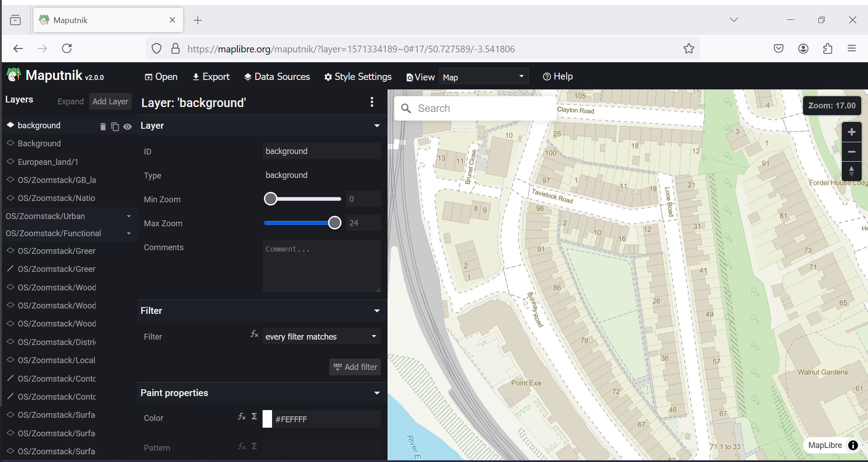
Task: Toggle visibility eye of background layer
Action: [x=128, y=127]
